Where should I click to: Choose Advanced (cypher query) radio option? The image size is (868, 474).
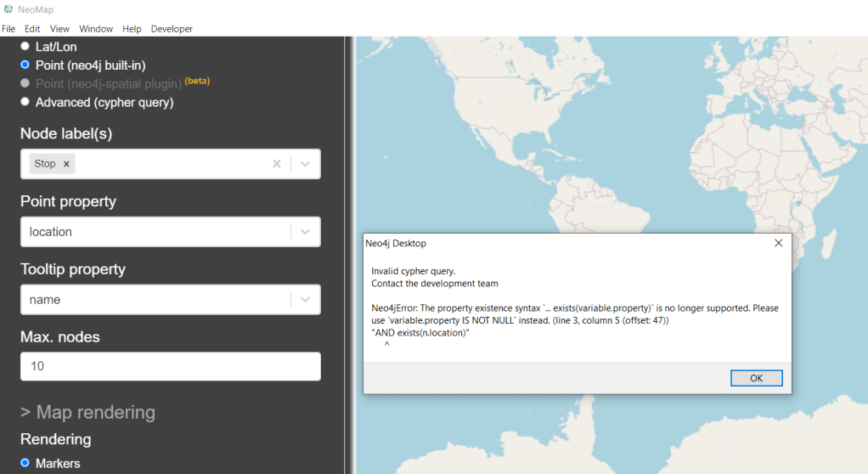pyautogui.click(x=25, y=102)
